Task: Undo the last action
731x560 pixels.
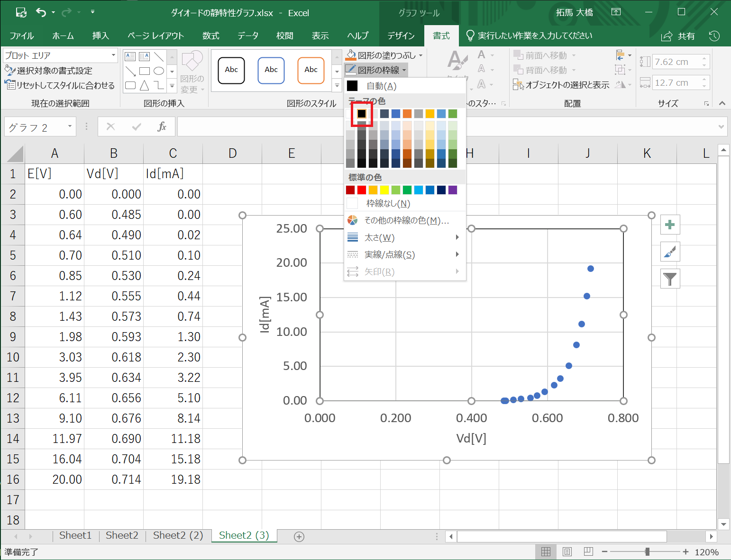Action: coord(41,13)
